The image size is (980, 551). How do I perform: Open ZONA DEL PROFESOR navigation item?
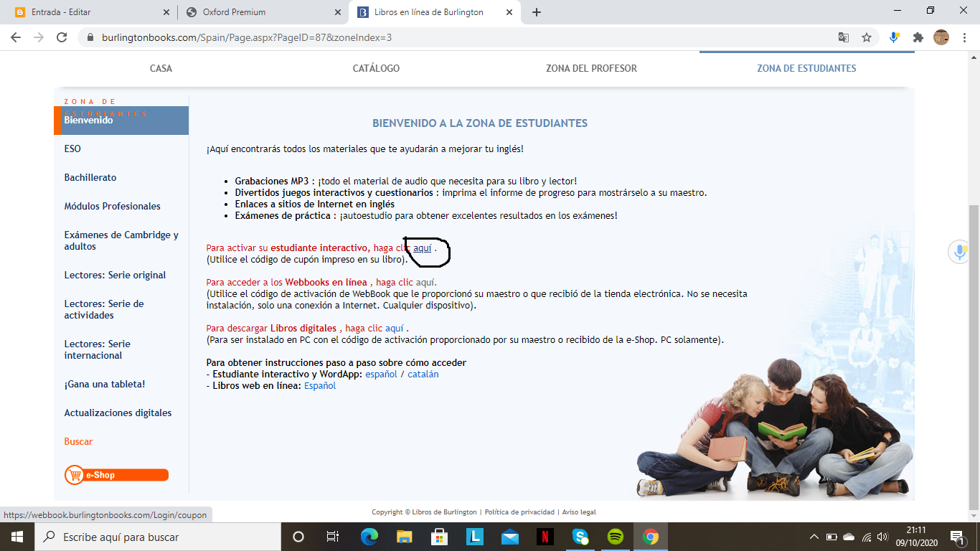click(591, 68)
